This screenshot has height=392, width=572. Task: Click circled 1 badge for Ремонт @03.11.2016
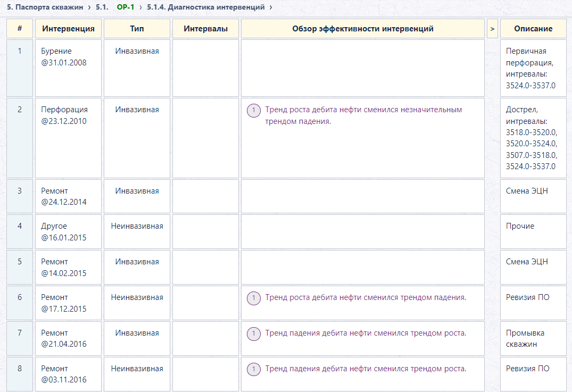point(253,369)
